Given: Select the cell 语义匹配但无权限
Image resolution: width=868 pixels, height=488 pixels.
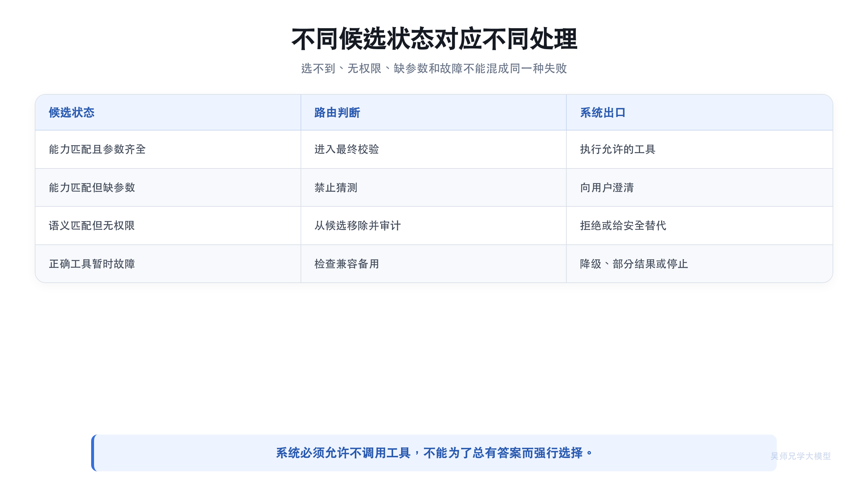Looking at the screenshot, I should pos(168,226).
